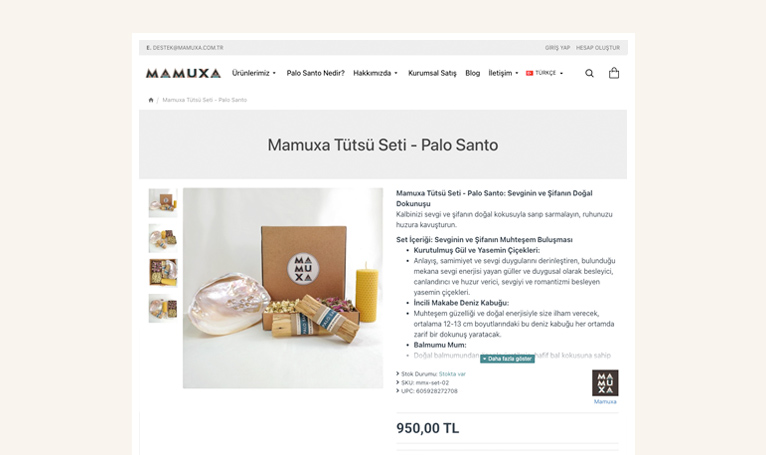Click the Mamuxa brand logo near price
The image size is (766, 455).
[605, 383]
